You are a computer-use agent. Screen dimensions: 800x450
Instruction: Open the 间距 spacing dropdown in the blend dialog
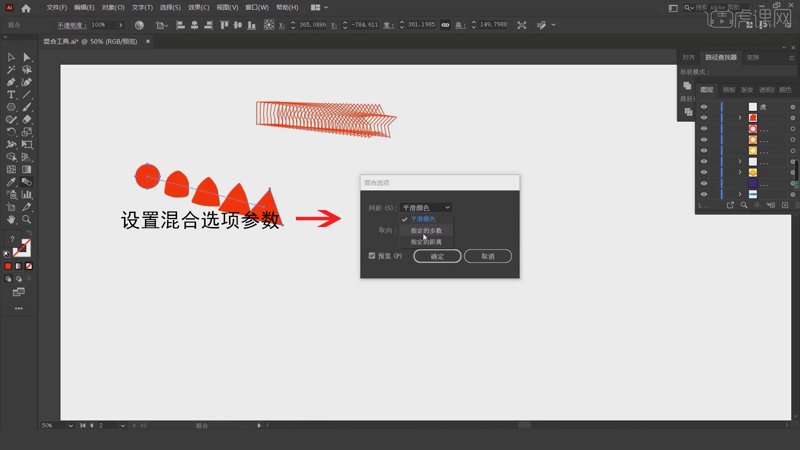click(x=426, y=208)
